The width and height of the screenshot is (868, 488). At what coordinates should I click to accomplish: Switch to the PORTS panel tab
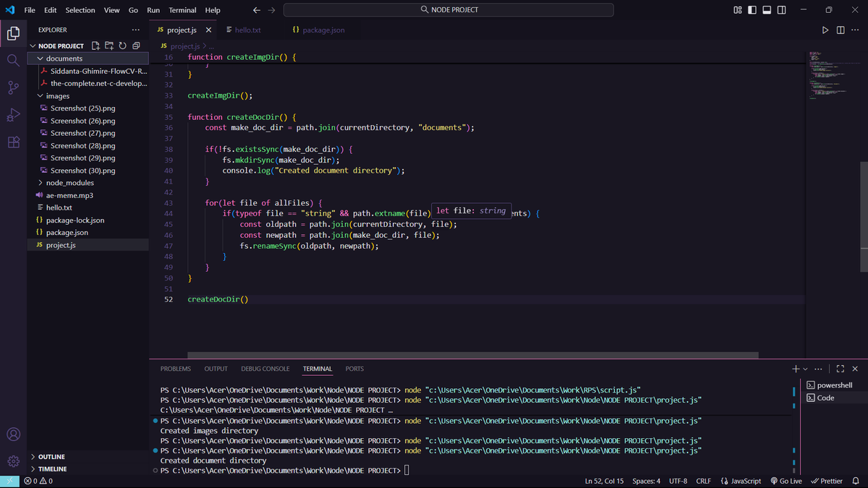coord(354,369)
